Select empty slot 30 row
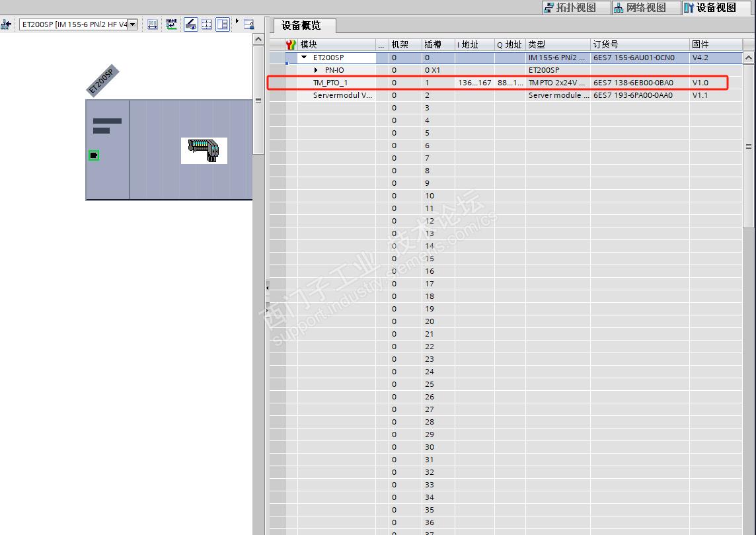 click(x=506, y=447)
